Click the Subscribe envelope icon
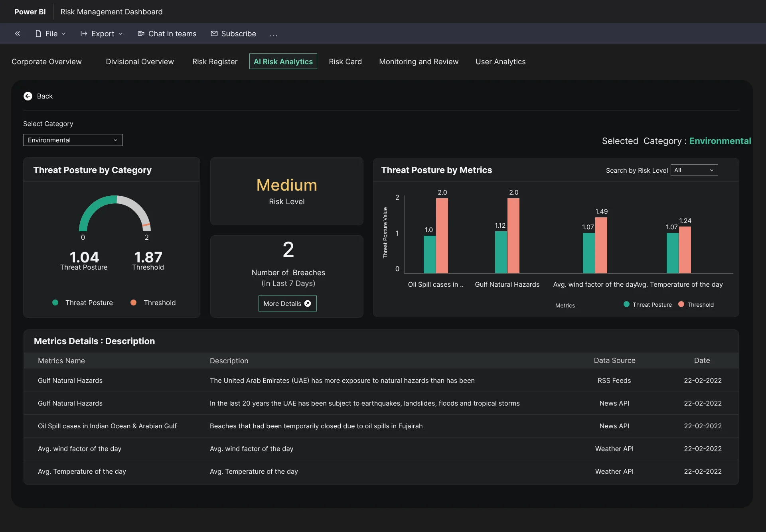766x532 pixels. tap(214, 33)
